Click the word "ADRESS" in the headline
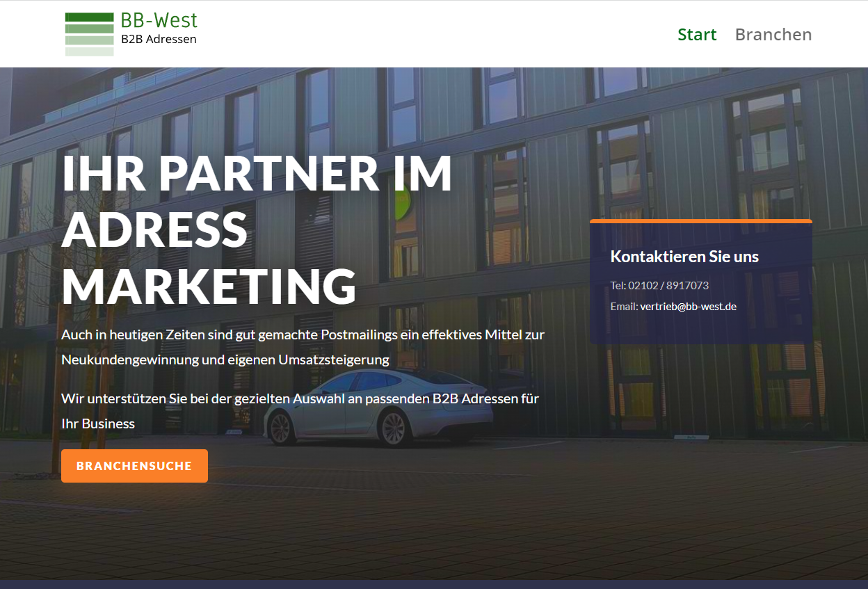This screenshot has width=868, height=589. (x=155, y=229)
